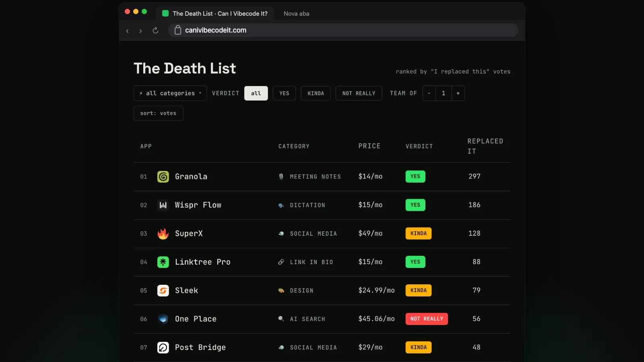Open the sort: votes selector
The width and height of the screenshot is (644, 362).
158,113
